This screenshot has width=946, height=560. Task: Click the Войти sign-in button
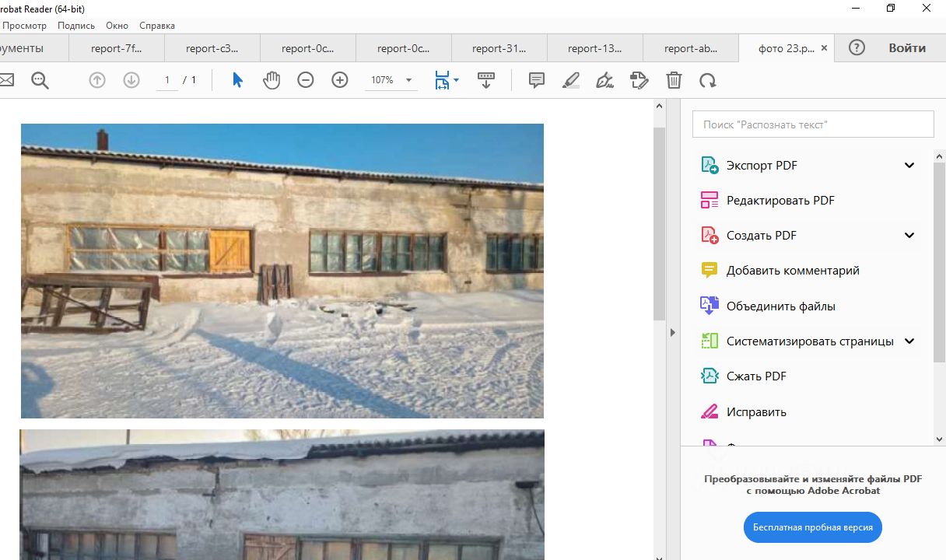(x=907, y=48)
